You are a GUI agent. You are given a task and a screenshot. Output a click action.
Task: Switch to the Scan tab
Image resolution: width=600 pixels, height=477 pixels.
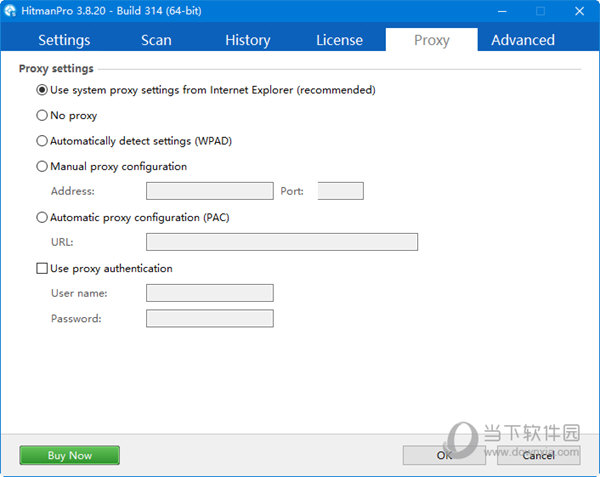pyautogui.click(x=156, y=40)
